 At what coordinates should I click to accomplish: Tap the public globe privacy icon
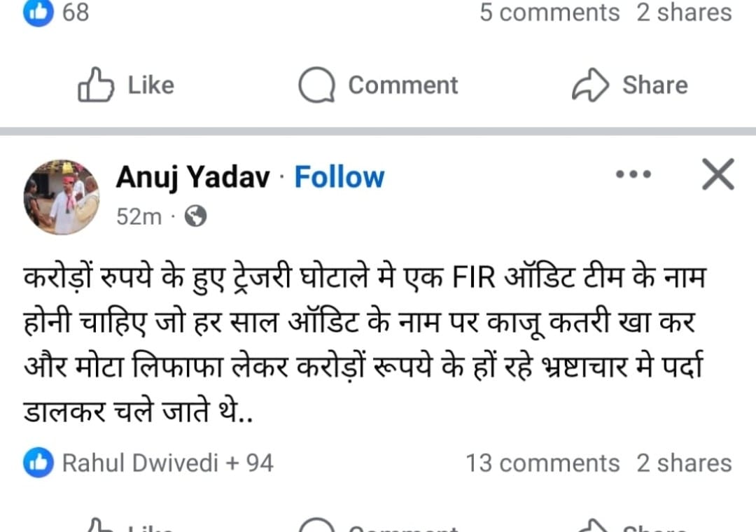[x=195, y=217]
